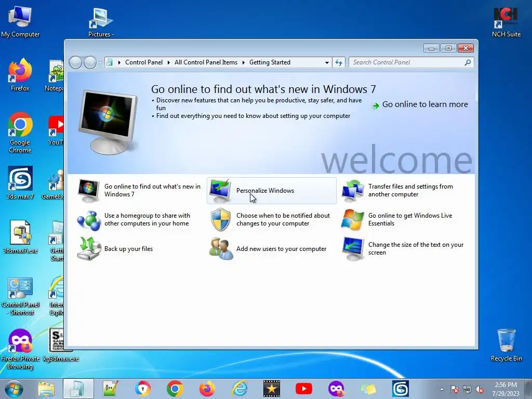
Task: Open the Firefox private mask taskbar icon
Action: [336, 389]
